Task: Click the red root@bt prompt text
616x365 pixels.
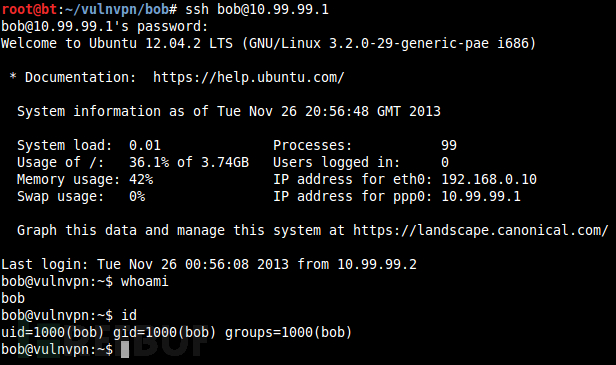Action: [29, 9]
